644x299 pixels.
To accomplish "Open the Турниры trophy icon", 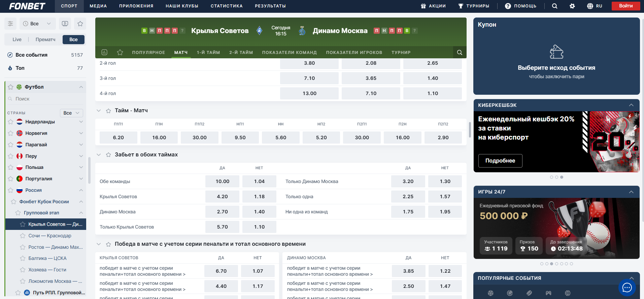I will click(461, 6).
